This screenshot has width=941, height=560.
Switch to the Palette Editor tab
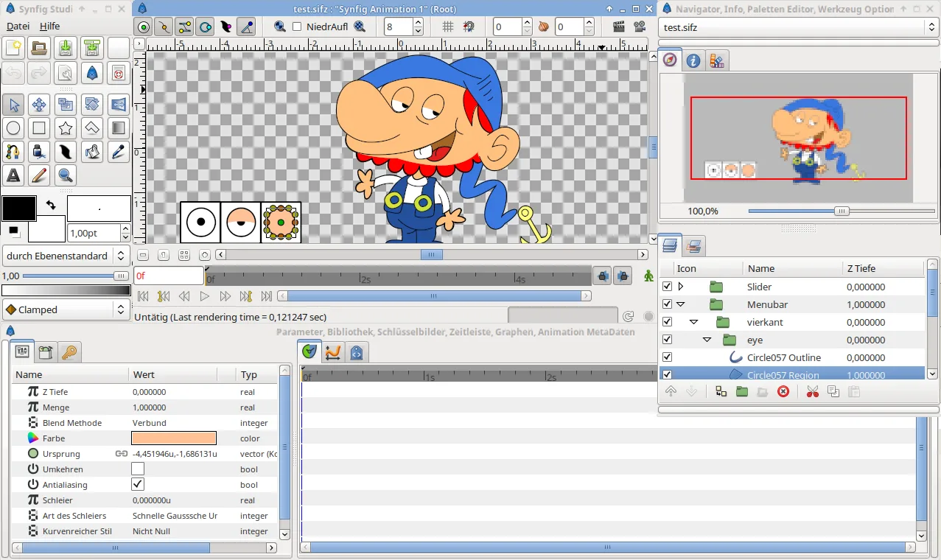tap(717, 60)
